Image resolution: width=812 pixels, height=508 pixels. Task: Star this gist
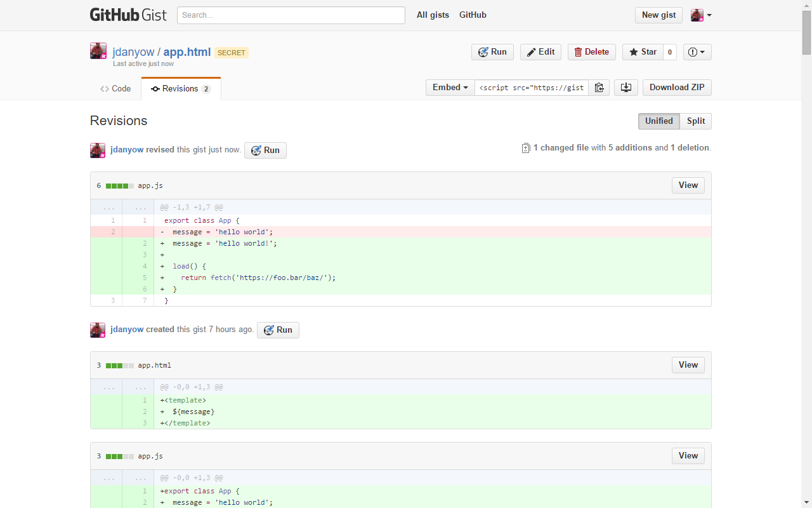pyautogui.click(x=643, y=52)
